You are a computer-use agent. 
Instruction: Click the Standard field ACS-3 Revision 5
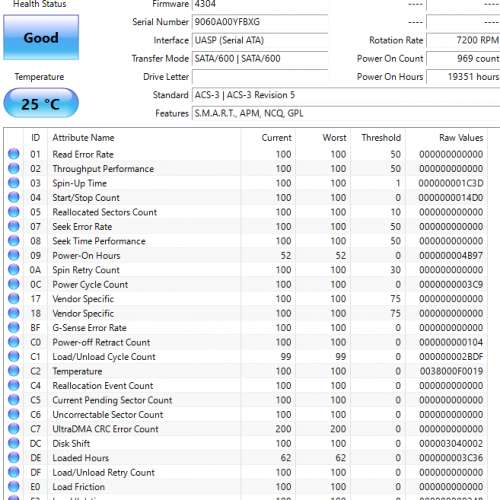tap(346, 95)
